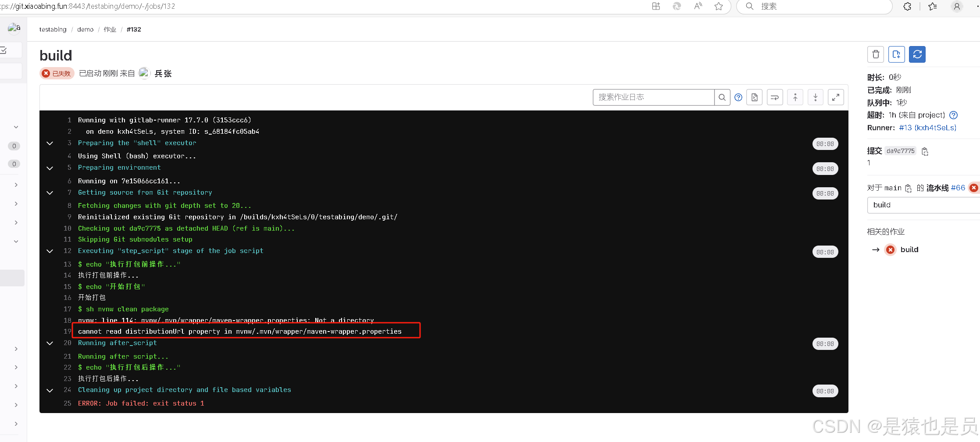
Task: Open the timeout help question icon
Action: (953, 115)
